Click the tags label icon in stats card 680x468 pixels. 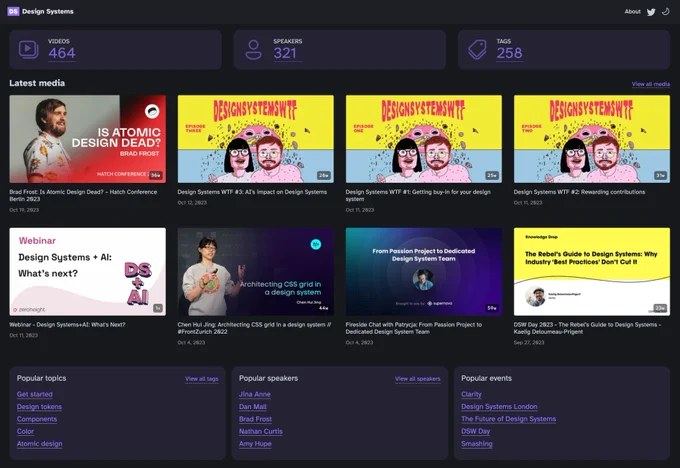[477, 49]
